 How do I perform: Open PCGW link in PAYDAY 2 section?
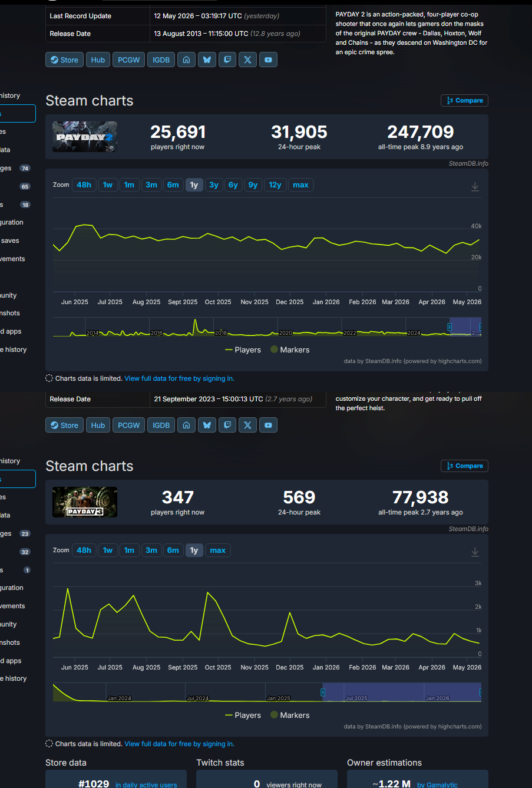tap(128, 60)
